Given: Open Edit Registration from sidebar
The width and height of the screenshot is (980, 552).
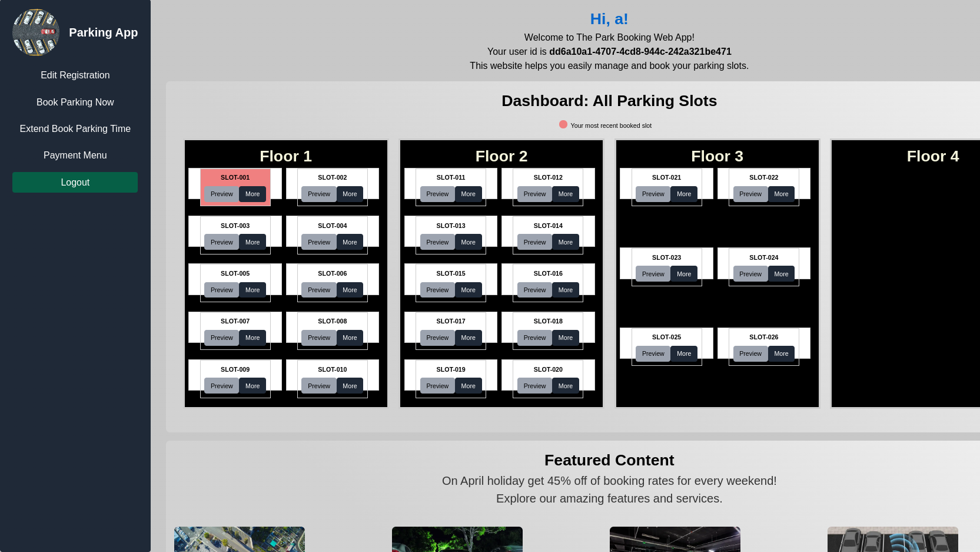Looking at the screenshot, I should [75, 75].
